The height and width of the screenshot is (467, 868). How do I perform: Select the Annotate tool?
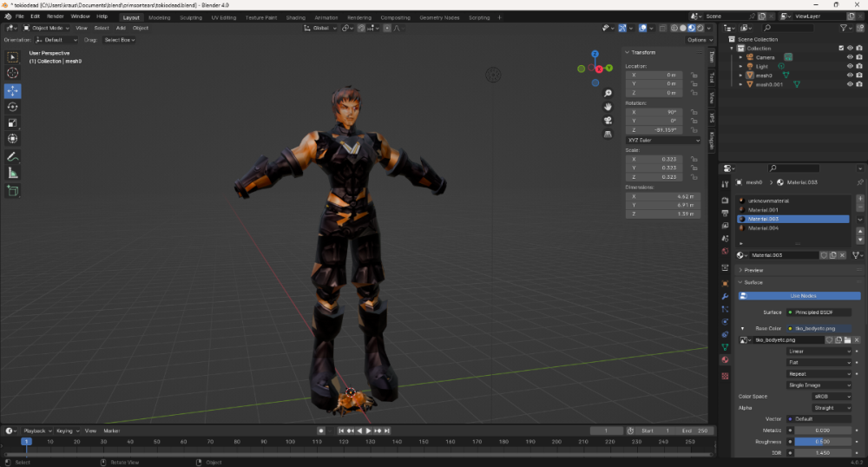pyautogui.click(x=13, y=157)
